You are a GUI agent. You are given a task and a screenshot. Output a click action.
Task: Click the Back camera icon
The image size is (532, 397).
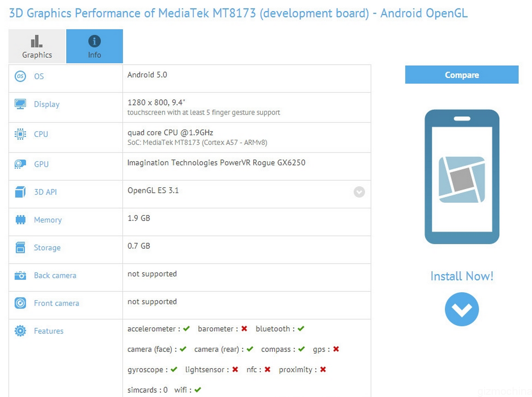(x=20, y=276)
